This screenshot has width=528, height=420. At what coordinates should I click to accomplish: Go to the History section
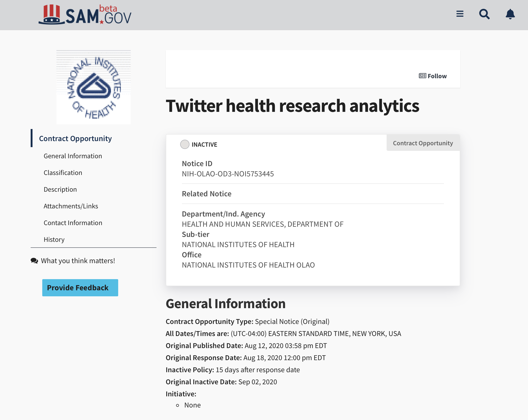(x=54, y=239)
